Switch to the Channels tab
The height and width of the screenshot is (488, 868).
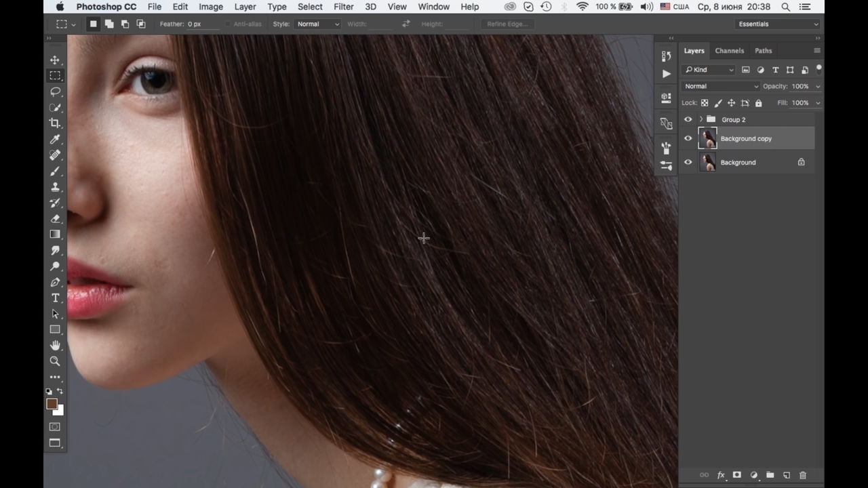tap(729, 51)
